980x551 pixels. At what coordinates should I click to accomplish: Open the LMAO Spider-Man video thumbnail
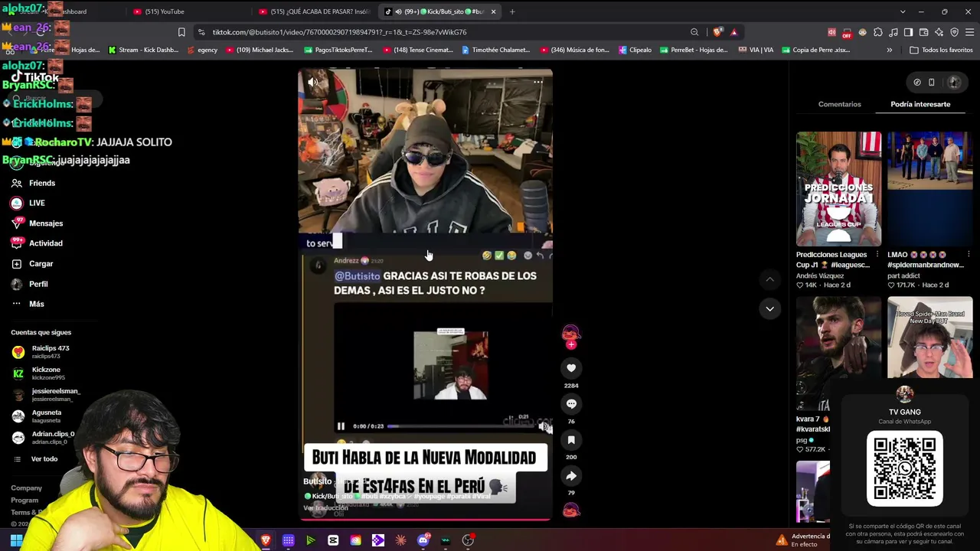pyautogui.click(x=929, y=189)
